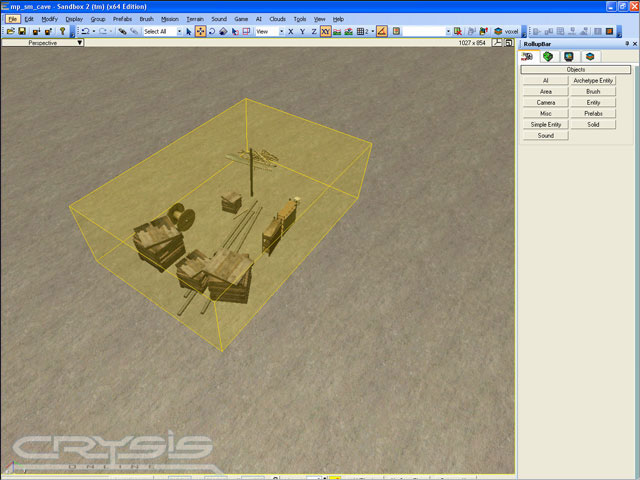Screen dimensions: 640x480
Task: Click the Undo arrow icon
Action: tap(85, 31)
